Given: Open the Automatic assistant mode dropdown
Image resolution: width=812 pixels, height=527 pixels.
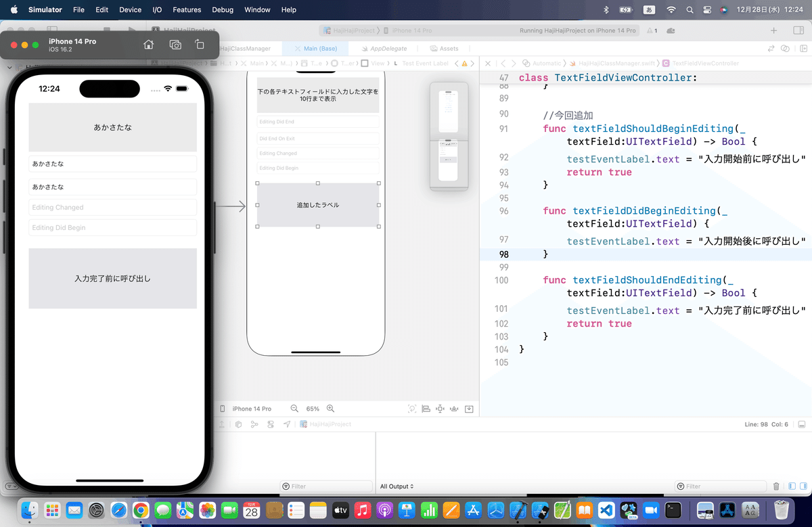Looking at the screenshot, I should [x=541, y=63].
